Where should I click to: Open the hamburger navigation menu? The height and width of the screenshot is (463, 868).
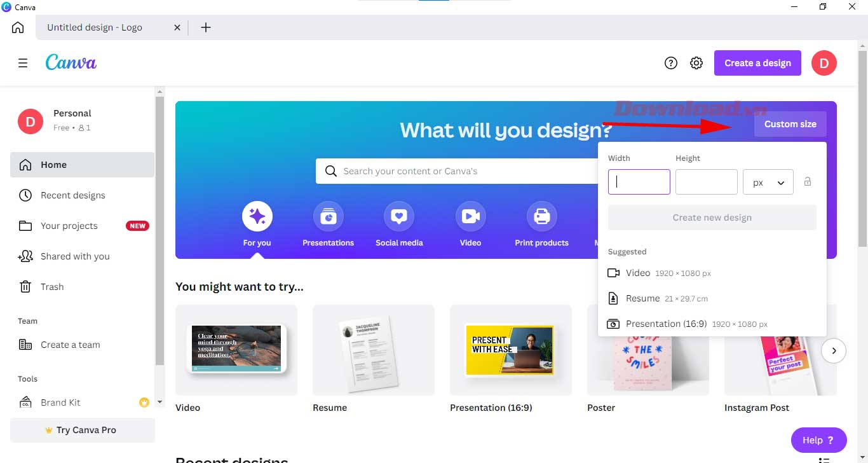[x=23, y=62]
